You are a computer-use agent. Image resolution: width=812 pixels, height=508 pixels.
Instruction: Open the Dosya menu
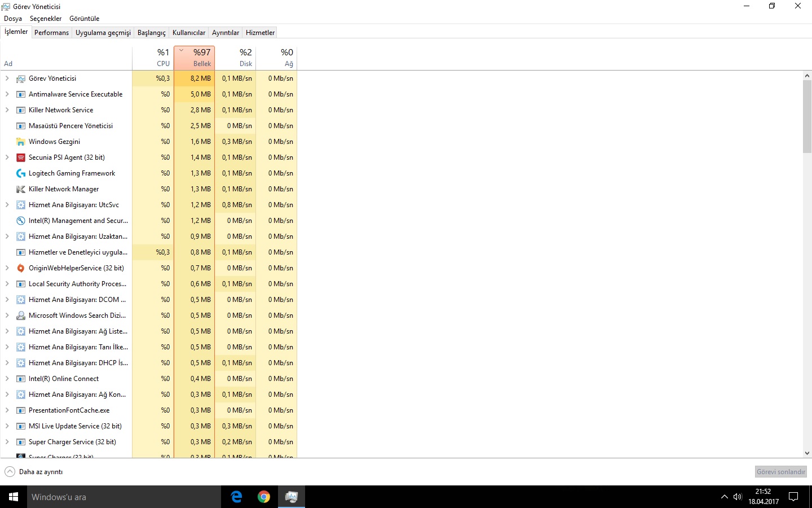pyautogui.click(x=13, y=19)
